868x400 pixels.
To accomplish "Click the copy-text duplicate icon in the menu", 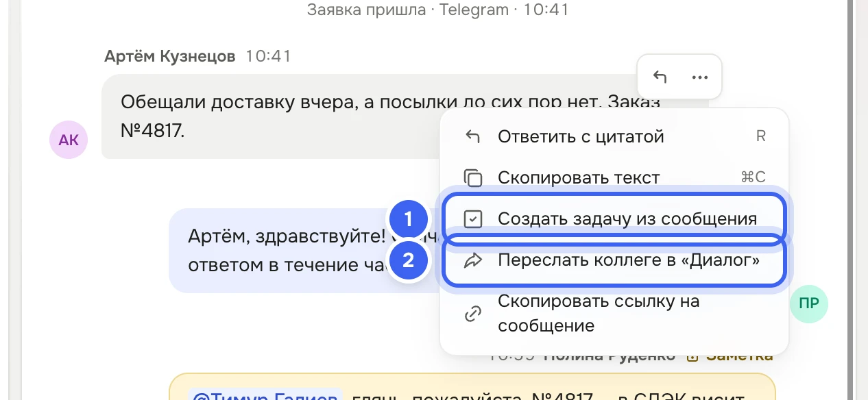I will pyautogui.click(x=473, y=178).
